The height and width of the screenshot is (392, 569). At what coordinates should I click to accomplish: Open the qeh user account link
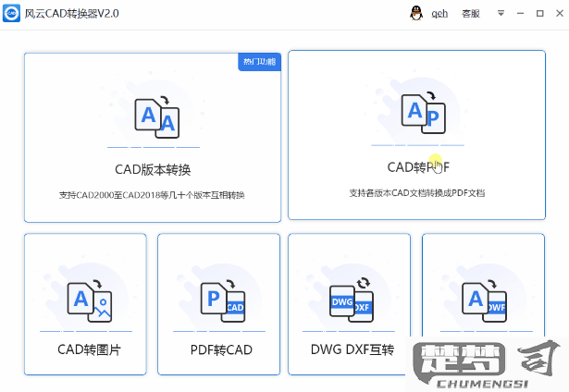click(x=439, y=14)
